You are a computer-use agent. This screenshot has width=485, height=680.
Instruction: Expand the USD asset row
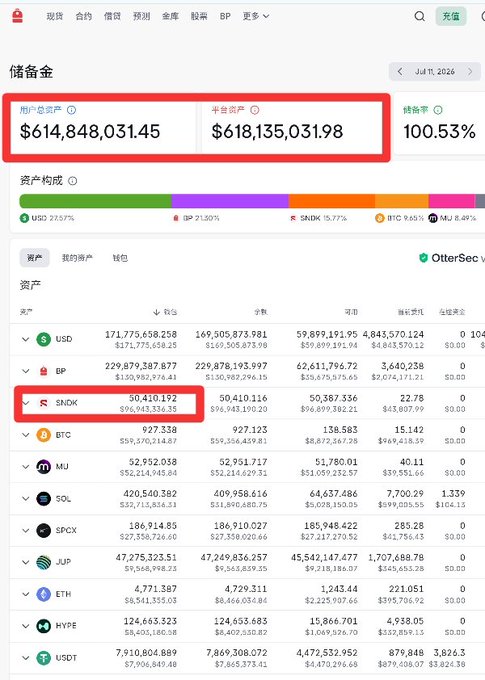(26, 339)
